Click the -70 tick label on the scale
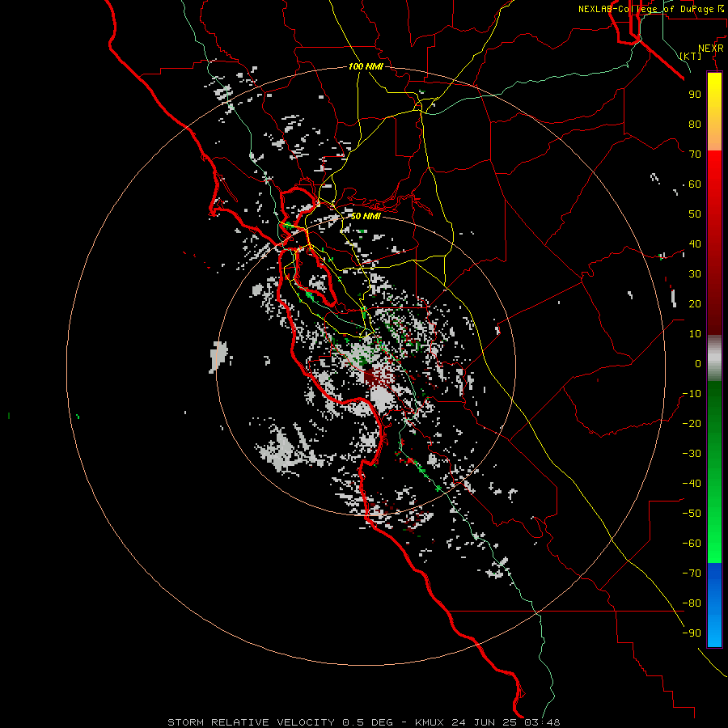The image size is (728, 728). [x=692, y=574]
